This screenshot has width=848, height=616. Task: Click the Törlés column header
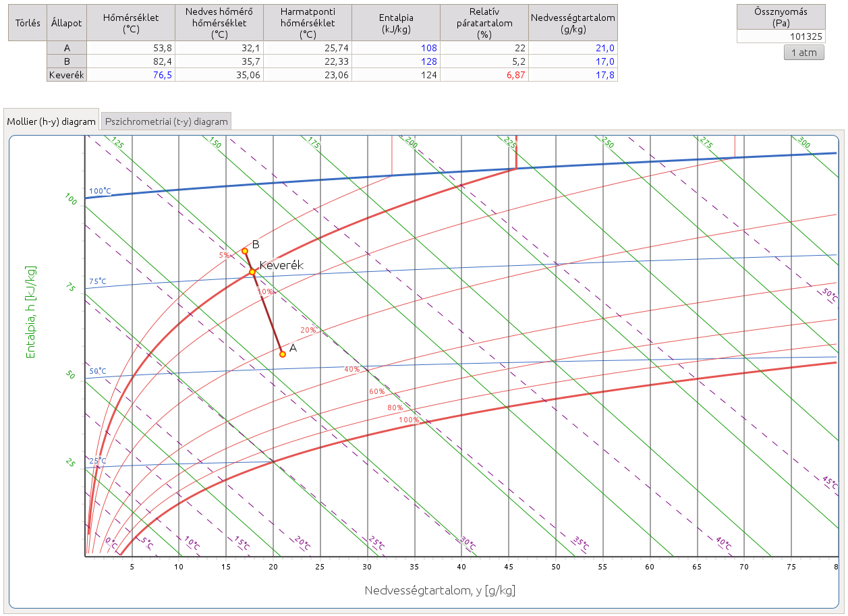click(28, 23)
